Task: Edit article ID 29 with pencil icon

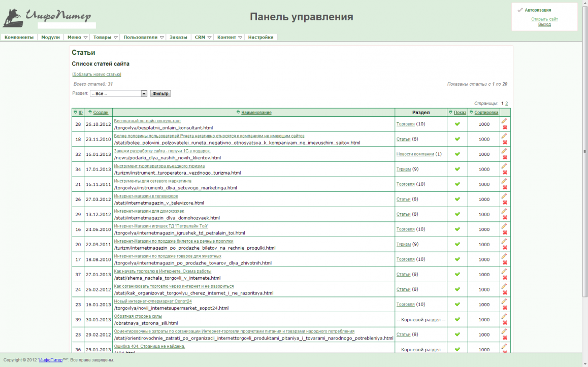Action: pos(504,211)
